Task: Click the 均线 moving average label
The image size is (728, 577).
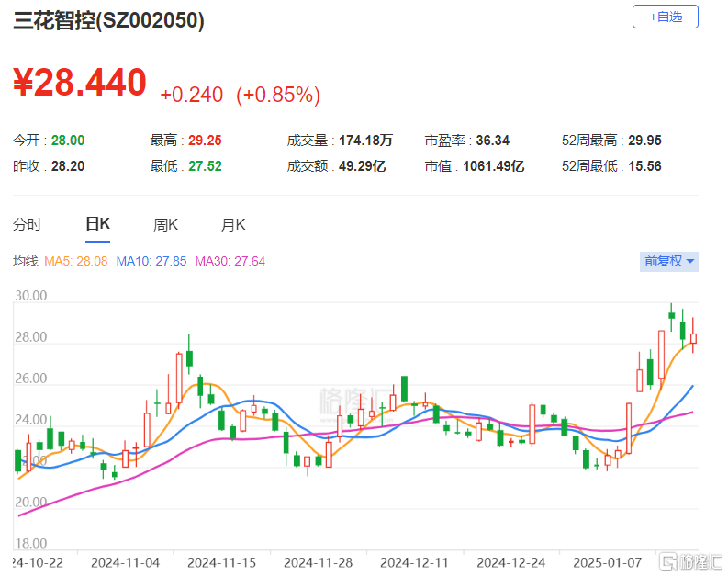Action: click(26, 261)
